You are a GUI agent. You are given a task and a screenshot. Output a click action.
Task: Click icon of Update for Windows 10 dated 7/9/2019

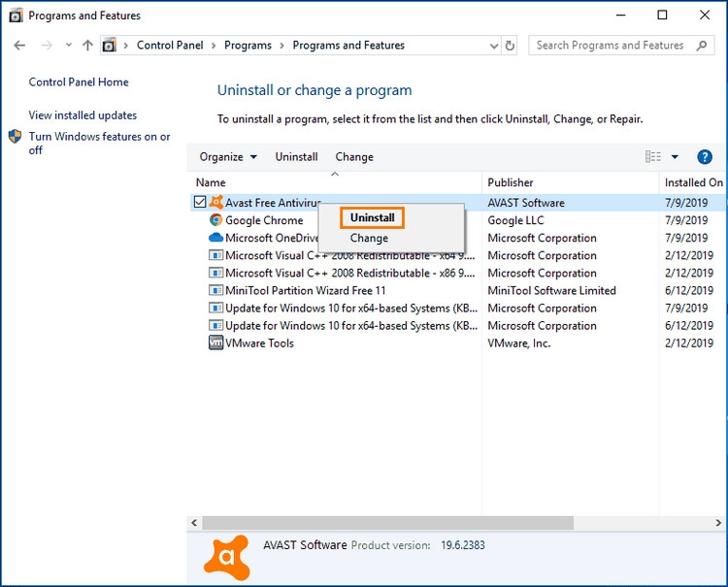point(215,309)
